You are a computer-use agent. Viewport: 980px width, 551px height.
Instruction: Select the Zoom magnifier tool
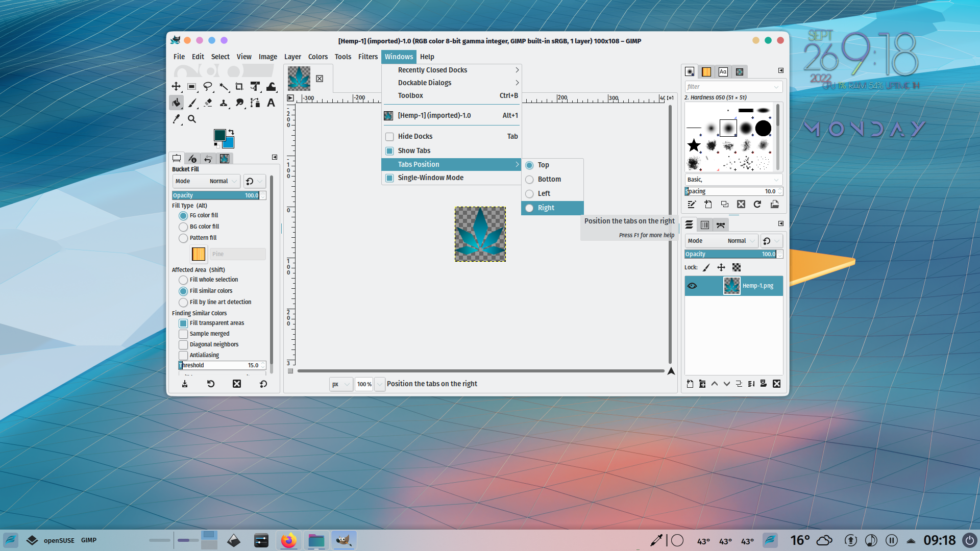(192, 119)
